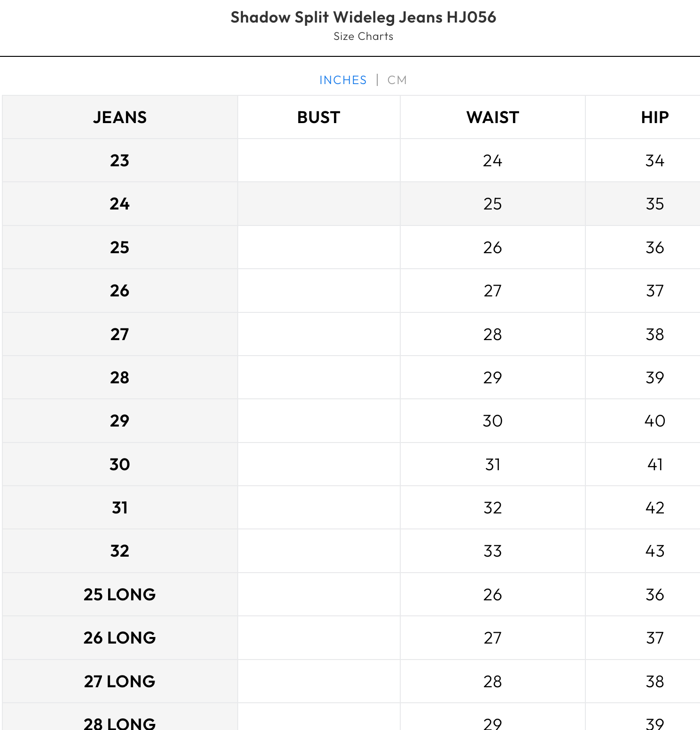Select the size 24 row label
The width and height of the screenshot is (700, 730).
pos(120,204)
